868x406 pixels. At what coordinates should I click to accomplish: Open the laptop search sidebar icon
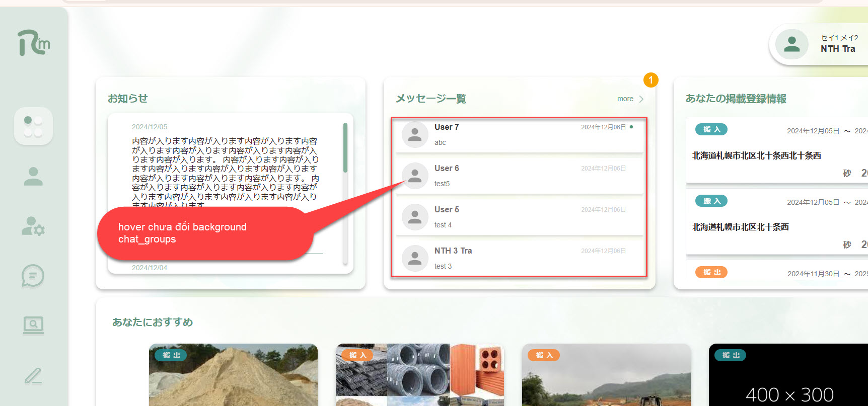pyautogui.click(x=33, y=326)
